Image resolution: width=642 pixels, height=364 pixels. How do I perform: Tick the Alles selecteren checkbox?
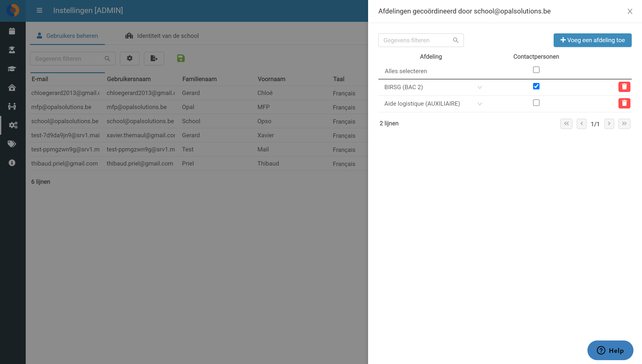click(536, 70)
